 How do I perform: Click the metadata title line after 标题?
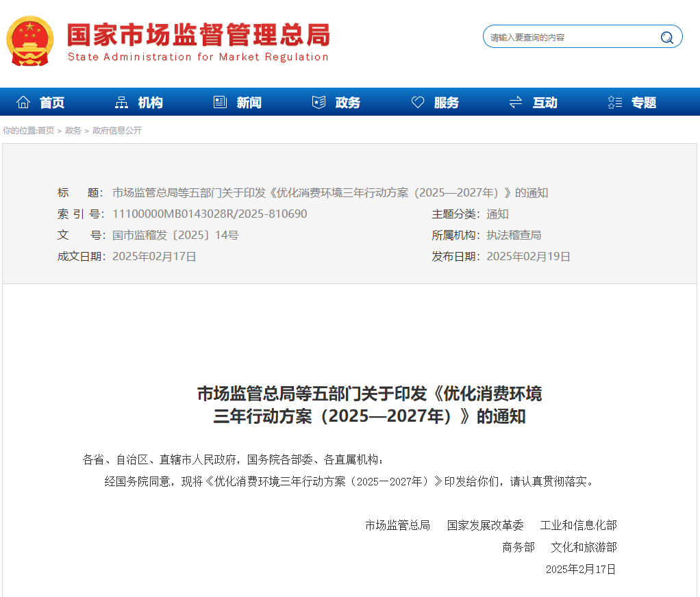[330, 193]
